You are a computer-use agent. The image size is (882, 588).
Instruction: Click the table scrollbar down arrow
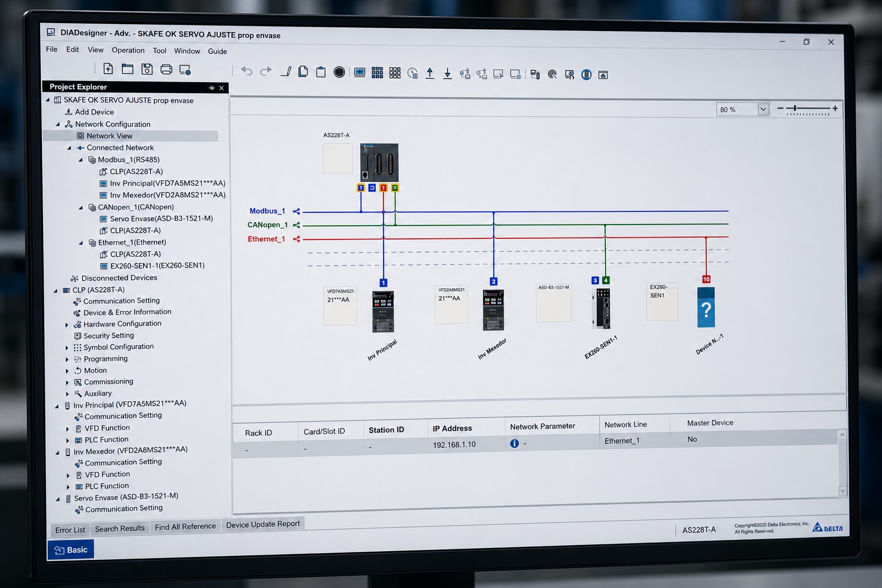coord(843,491)
